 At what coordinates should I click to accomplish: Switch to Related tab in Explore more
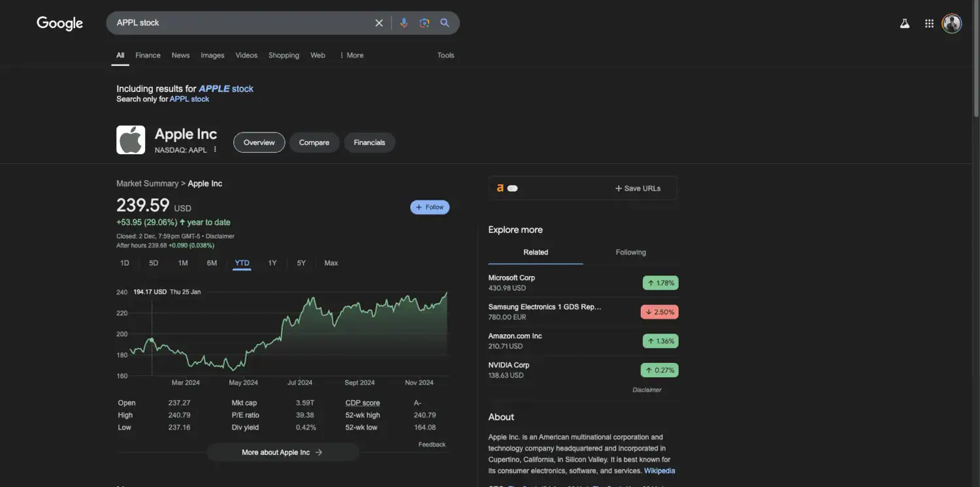pos(536,253)
